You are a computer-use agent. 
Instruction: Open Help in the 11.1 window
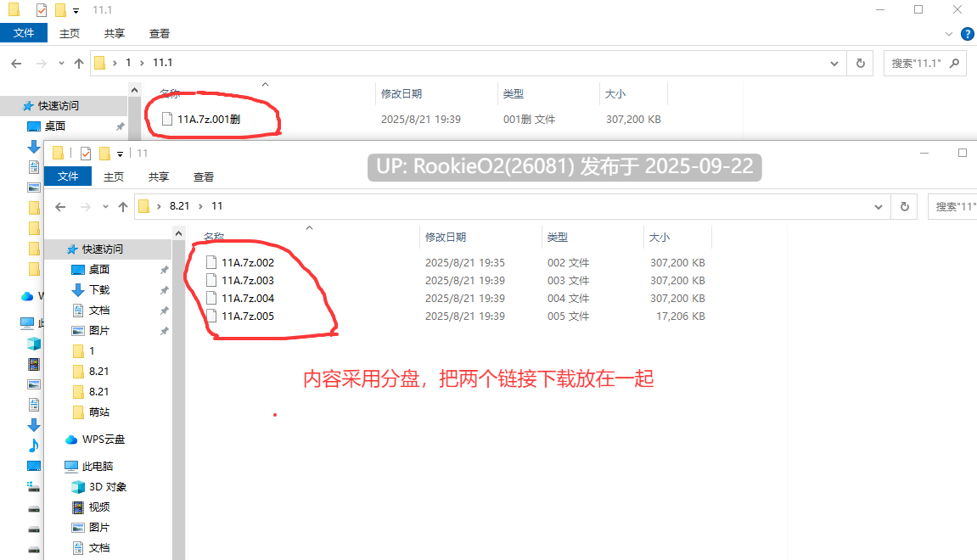pyautogui.click(x=968, y=34)
